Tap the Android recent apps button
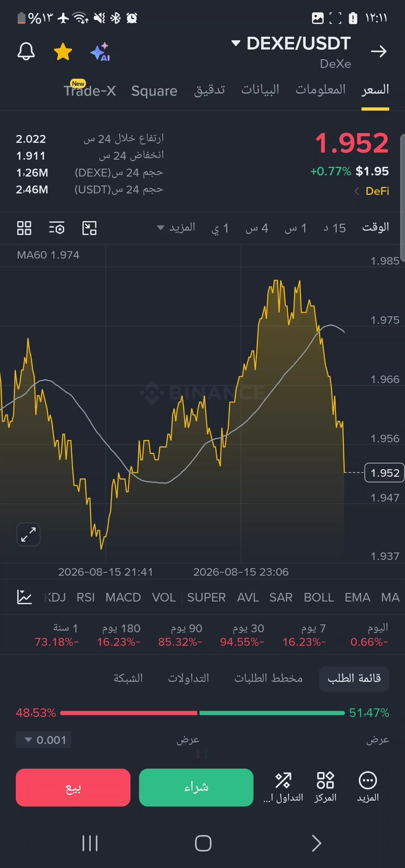The width and height of the screenshot is (405, 868). tap(90, 843)
